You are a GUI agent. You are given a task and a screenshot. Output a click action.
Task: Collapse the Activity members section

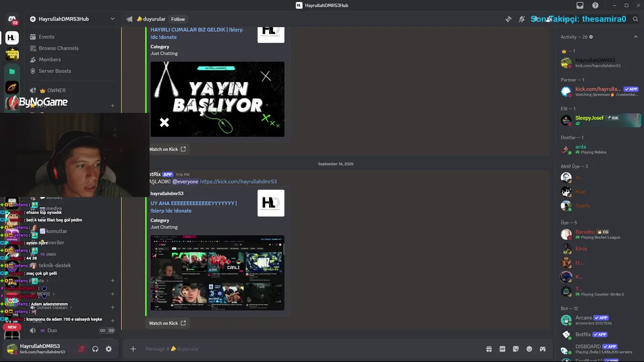pyautogui.click(x=636, y=37)
